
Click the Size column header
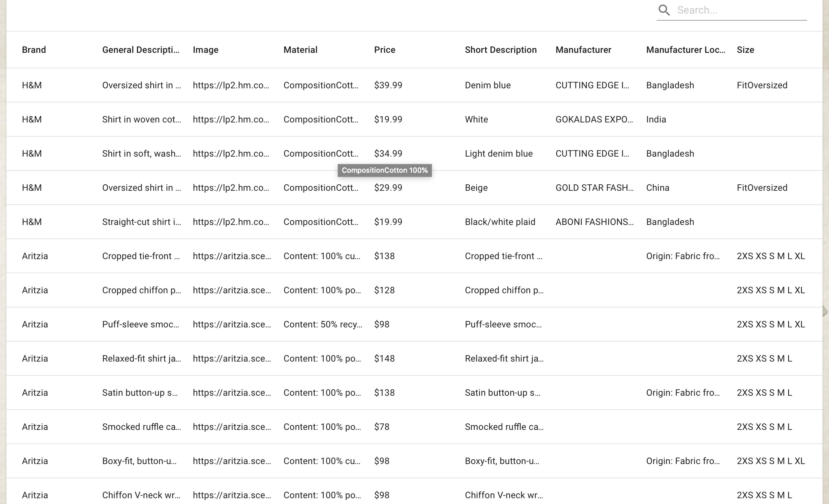(x=745, y=50)
